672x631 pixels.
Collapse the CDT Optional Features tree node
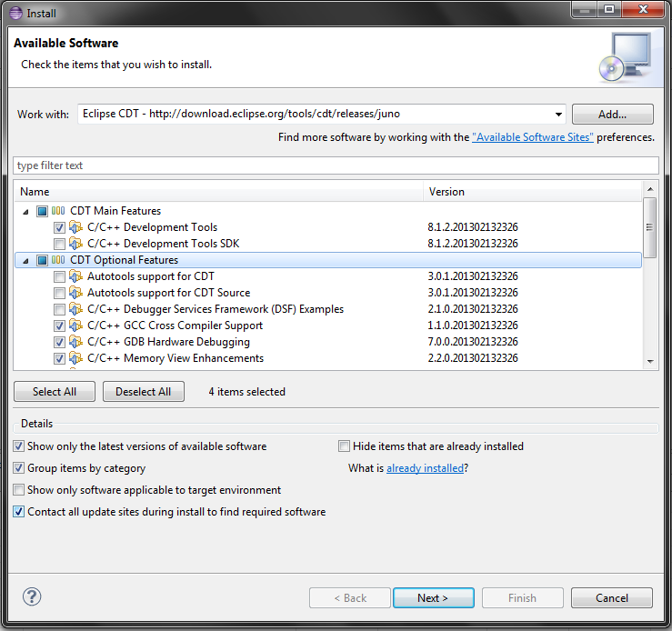(x=25, y=261)
